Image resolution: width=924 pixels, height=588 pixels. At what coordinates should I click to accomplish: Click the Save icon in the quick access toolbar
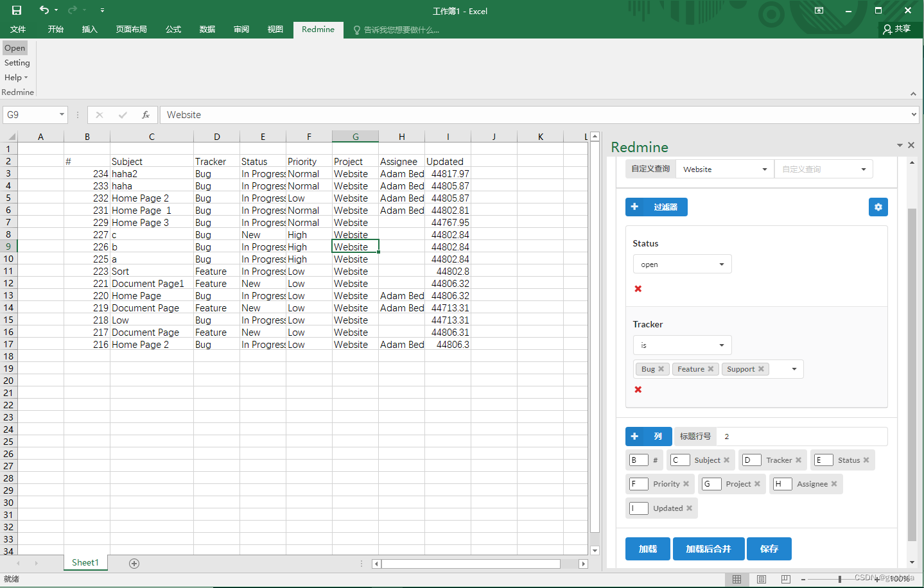coord(17,10)
